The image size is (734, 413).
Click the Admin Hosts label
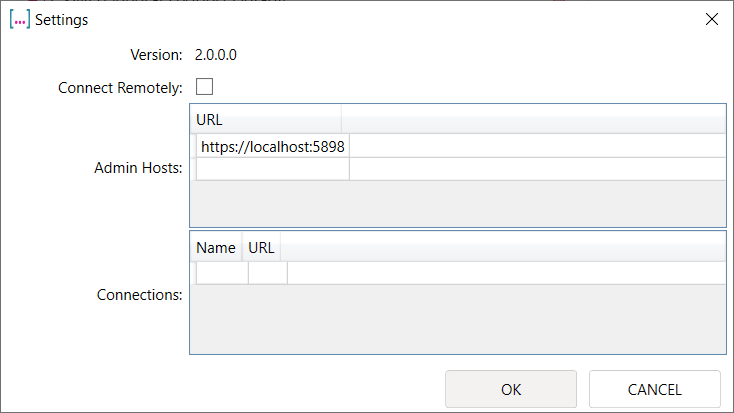pos(138,168)
